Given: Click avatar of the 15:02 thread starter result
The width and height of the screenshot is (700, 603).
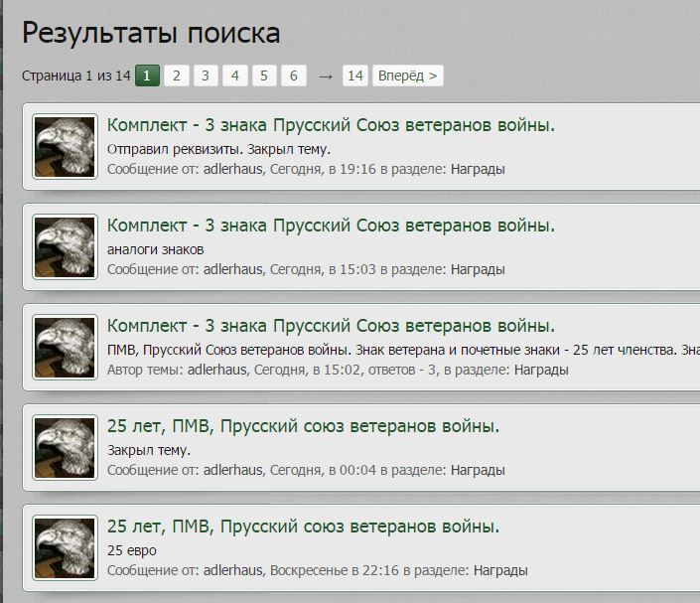Looking at the screenshot, I should pos(65,348).
